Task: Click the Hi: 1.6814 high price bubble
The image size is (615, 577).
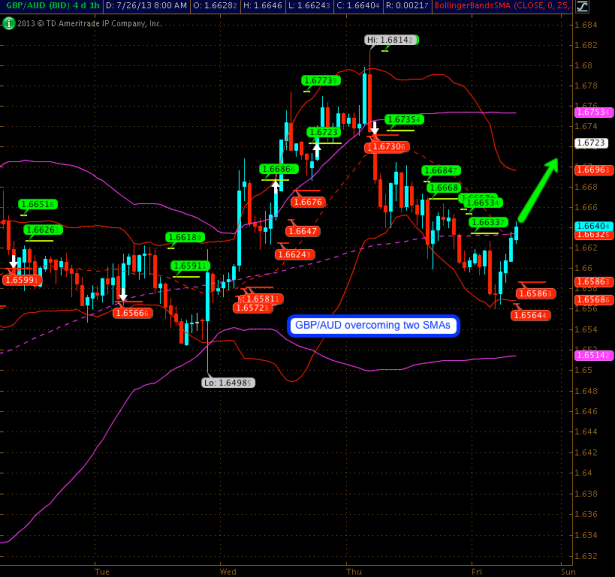Action: click(x=390, y=40)
